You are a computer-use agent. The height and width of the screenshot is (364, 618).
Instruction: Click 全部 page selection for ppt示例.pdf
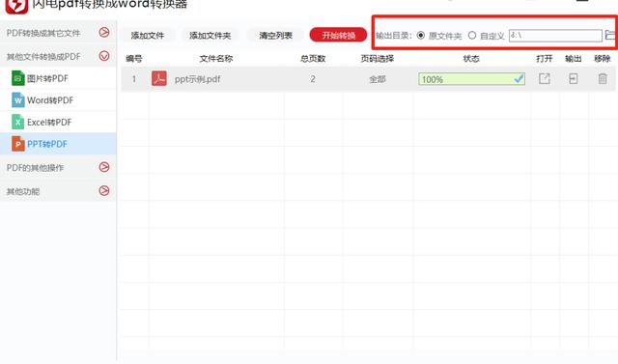click(x=378, y=79)
